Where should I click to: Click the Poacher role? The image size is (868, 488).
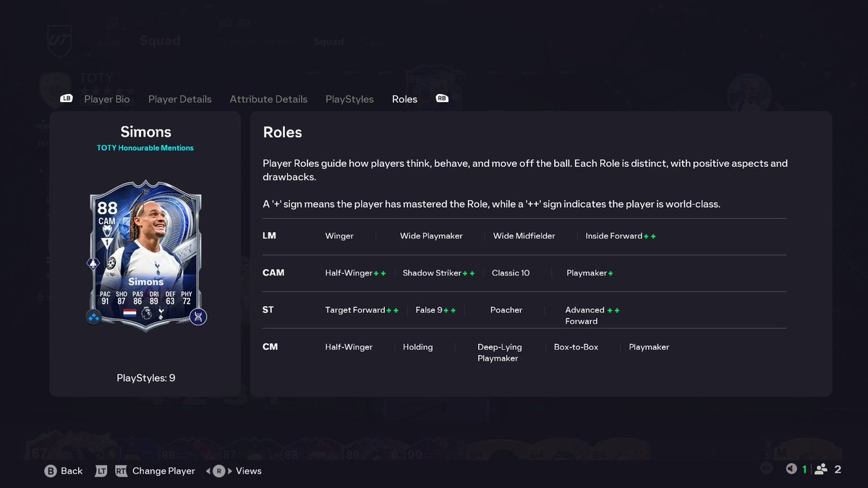[x=506, y=310]
